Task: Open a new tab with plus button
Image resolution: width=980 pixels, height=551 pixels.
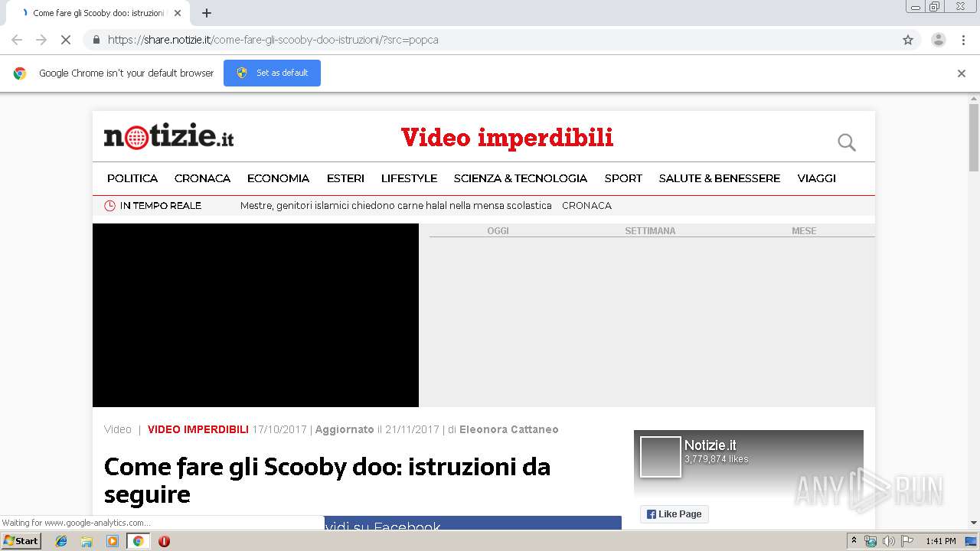Action: point(207,13)
